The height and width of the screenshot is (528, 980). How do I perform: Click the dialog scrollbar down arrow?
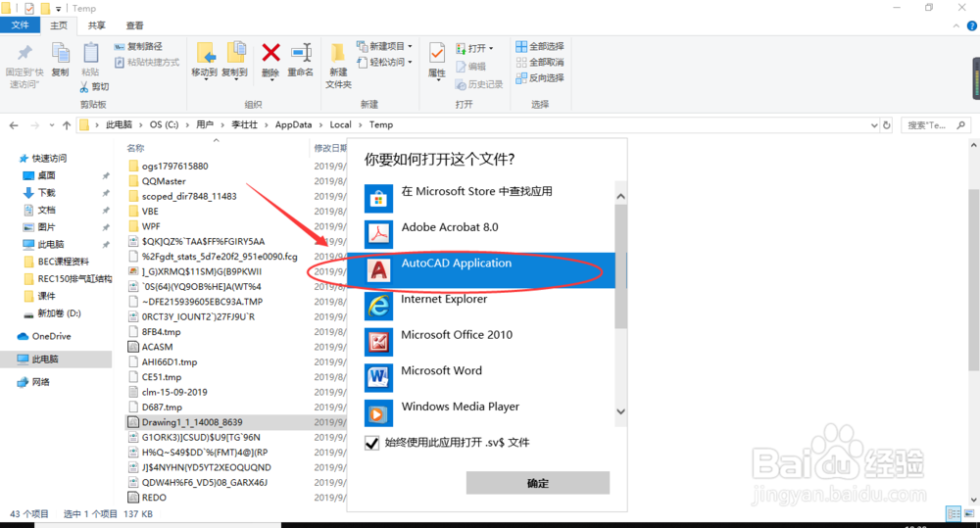(x=620, y=411)
